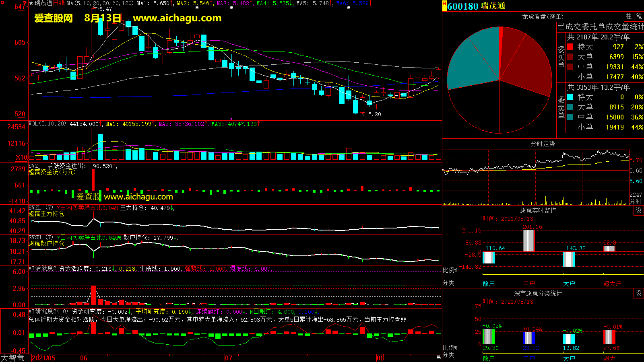Click the 大智慧 logo label bottom-left
The image size is (644, 362).
(13, 358)
